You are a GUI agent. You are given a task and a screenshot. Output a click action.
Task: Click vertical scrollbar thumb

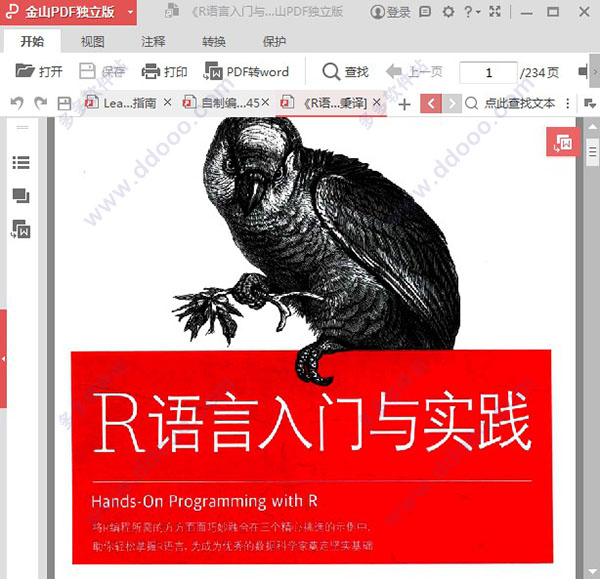pos(592,152)
